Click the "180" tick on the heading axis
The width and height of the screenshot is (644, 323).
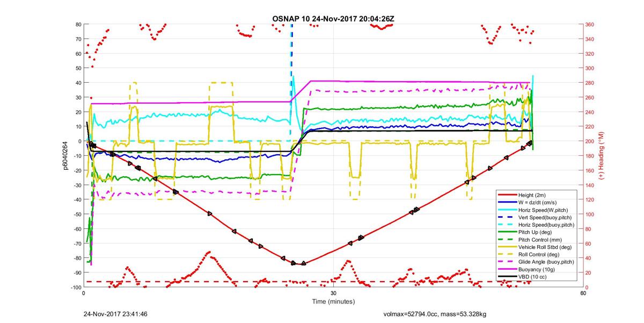coord(590,156)
